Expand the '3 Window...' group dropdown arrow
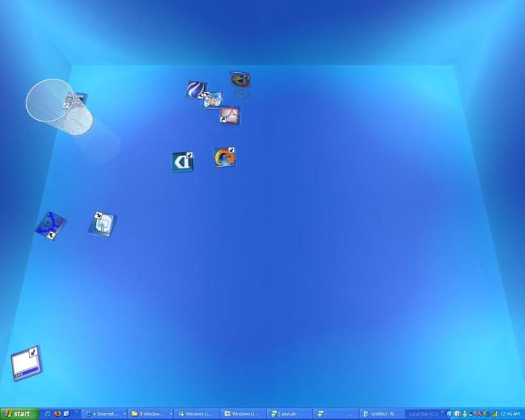 click(x=171, y=414)
